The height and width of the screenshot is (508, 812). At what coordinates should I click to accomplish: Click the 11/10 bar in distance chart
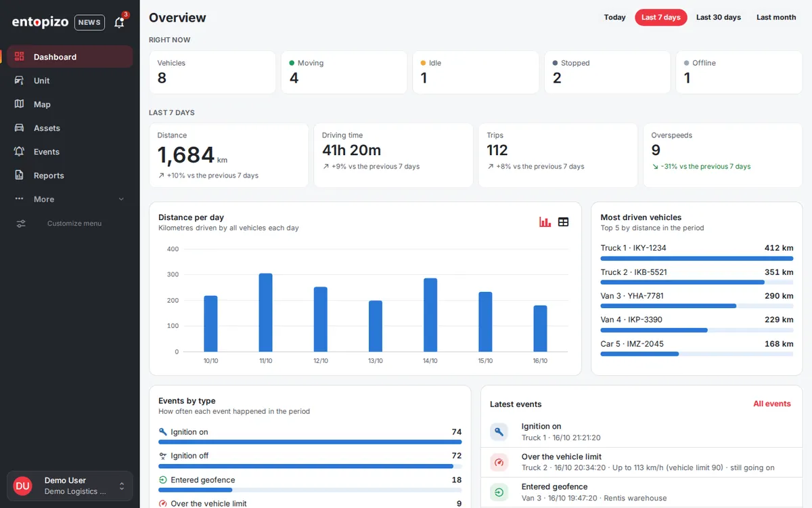tap(265, 312)
